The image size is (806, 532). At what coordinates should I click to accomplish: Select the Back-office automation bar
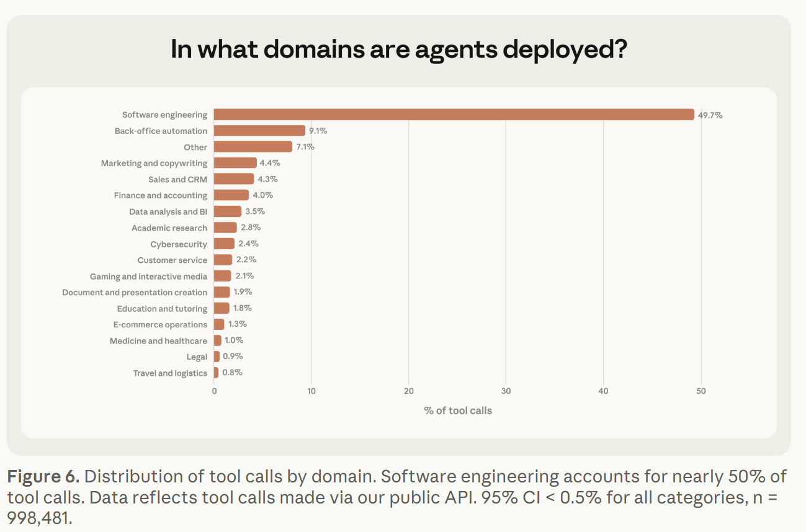click(x=259, y=131)
